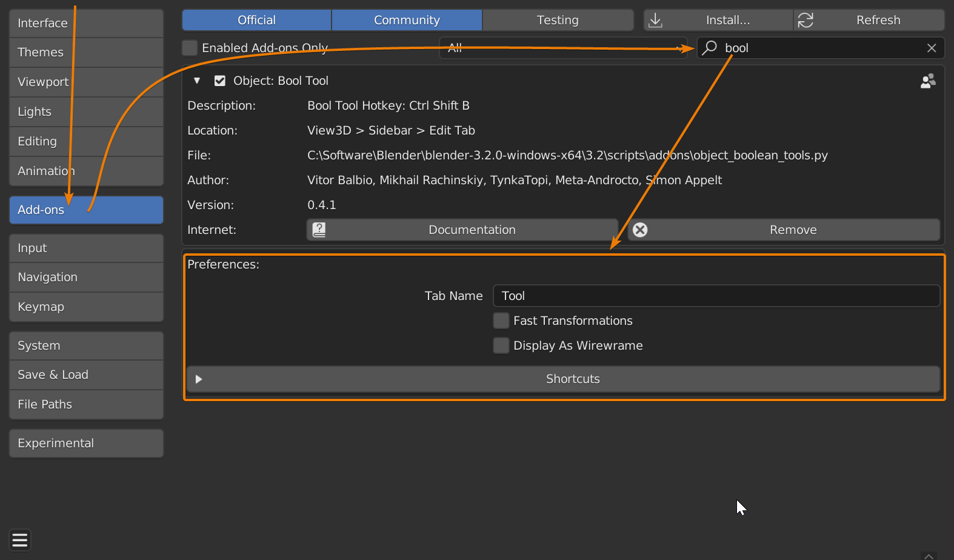Click the Install add-on download icon
The image size is (954, 560).
point(655,20)
